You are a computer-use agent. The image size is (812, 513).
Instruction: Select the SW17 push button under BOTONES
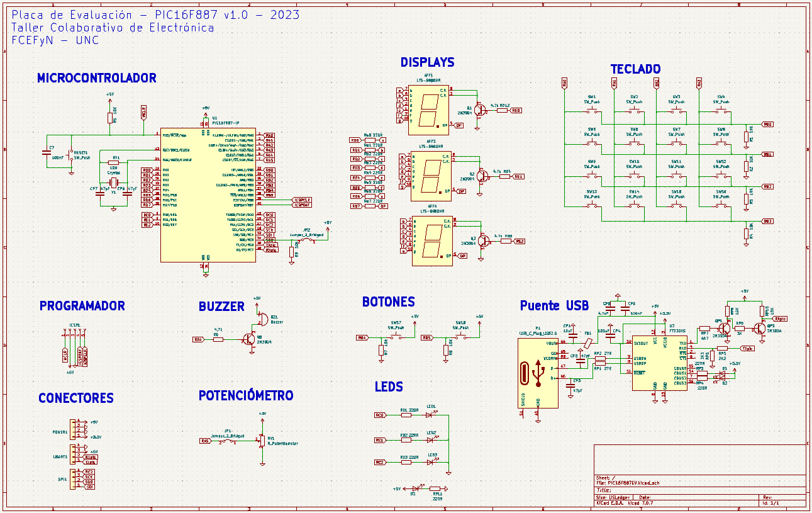(x=396, y=337)
